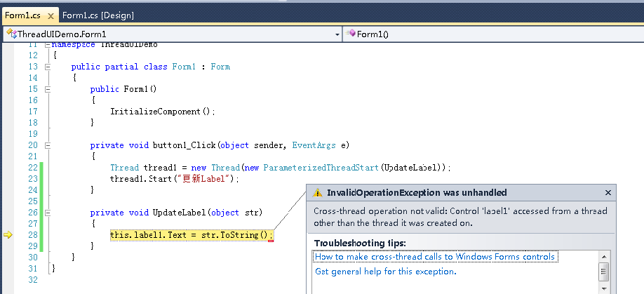Close the Form1.cs tab

click(x=51, y=16)
